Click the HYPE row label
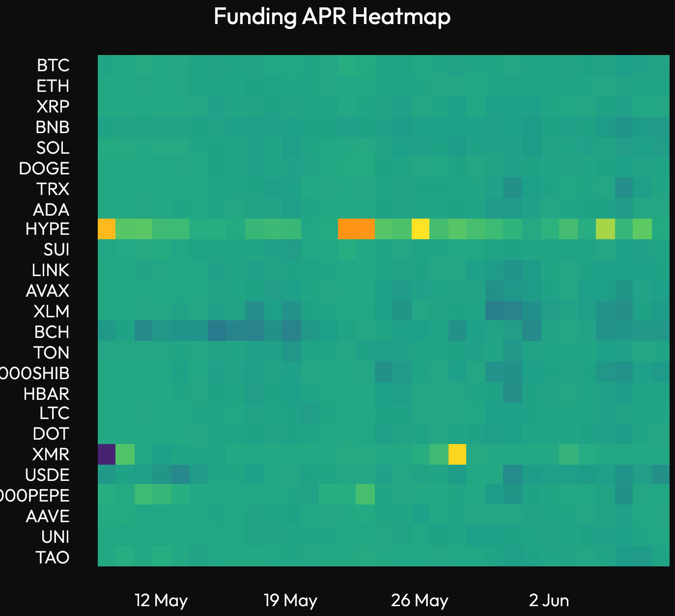This screenshot has width=675, height=616. tap(48, 229)
